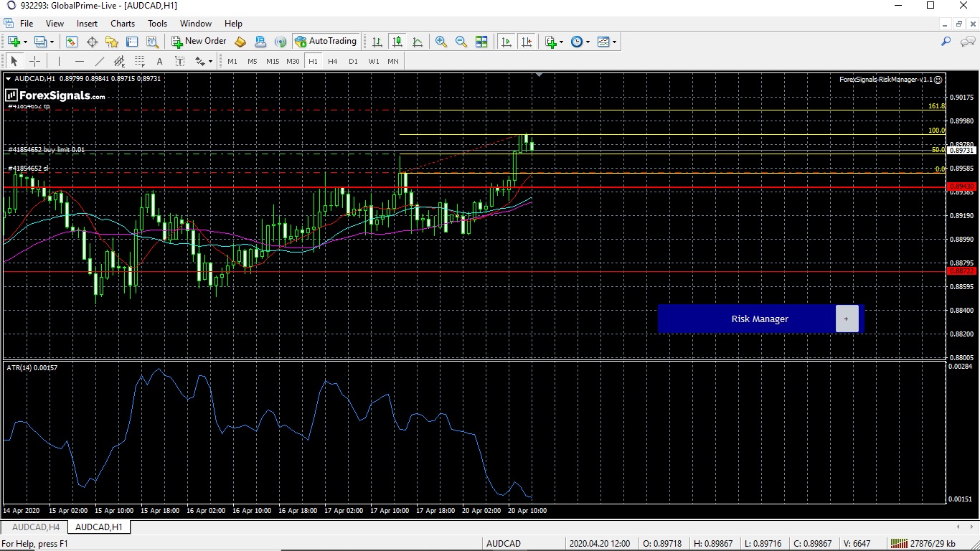Image resolution: width=980 pixels, height=551 pixels.
Task: Draw a horizontal line
Action: coord(79,61)
